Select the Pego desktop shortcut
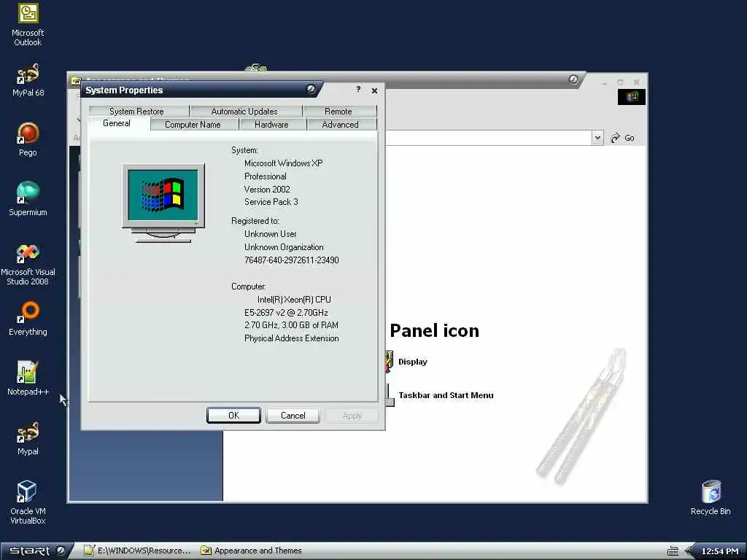This screenshot has width=747, height=560. tap(28, 139)
